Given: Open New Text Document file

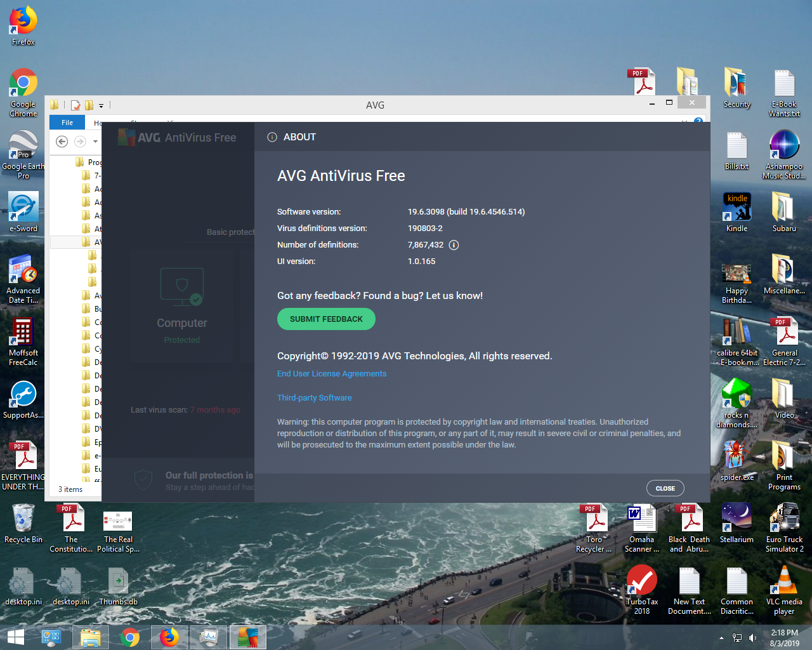Looking at the screenshot, I should point(689,590).
